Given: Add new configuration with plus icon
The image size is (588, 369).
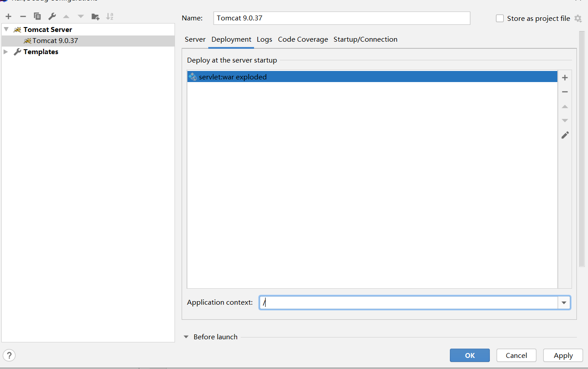Looking at the screenshot, I should pyautogui.click(x=8, y=16).
